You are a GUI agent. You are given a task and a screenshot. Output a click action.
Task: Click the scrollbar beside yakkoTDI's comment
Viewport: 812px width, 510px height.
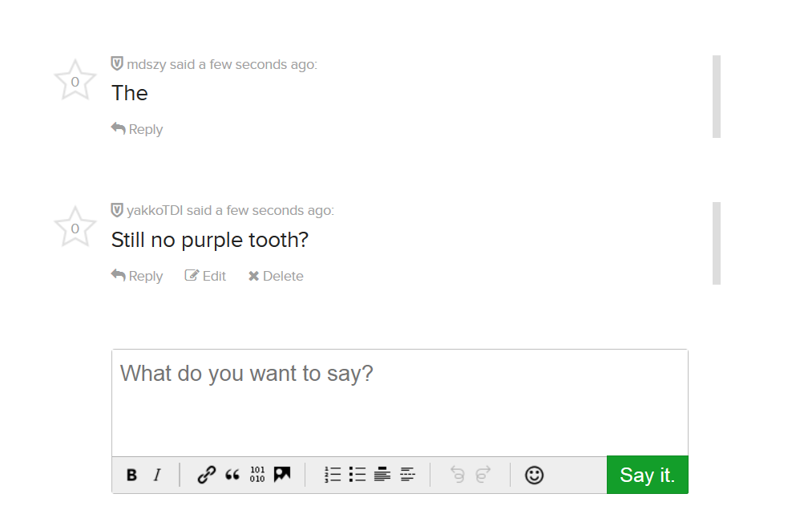[718, 242]
